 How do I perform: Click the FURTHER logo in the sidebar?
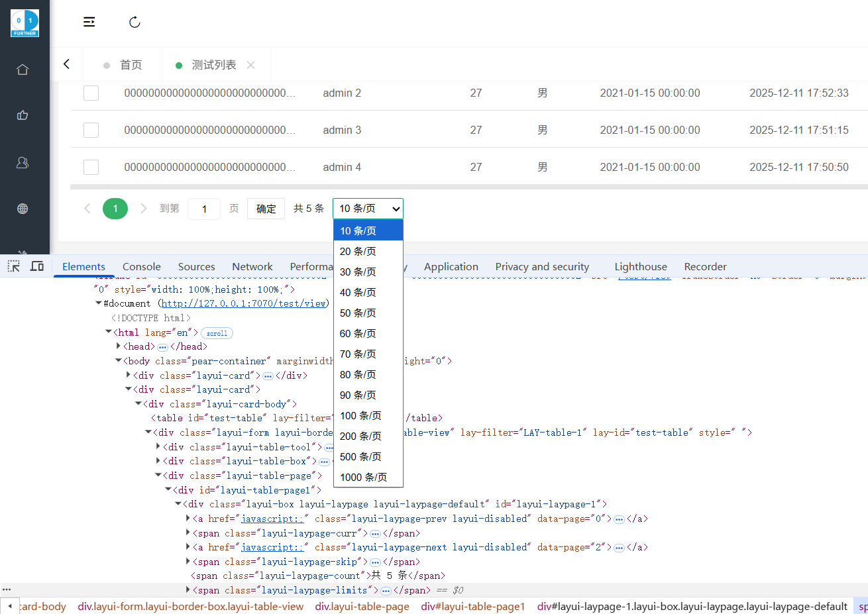[25, 23]
